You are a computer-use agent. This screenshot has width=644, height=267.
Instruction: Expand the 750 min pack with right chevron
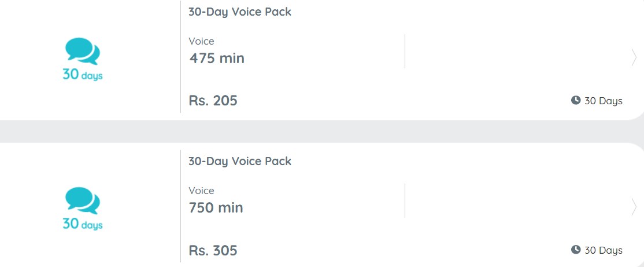(x=634, y=207)
